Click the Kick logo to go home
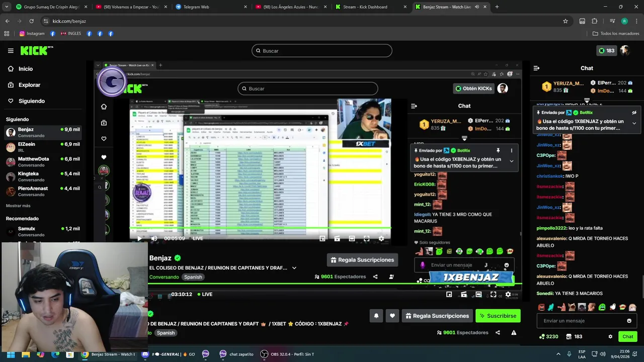Viewport: 644px width, 362px height. 36,50
